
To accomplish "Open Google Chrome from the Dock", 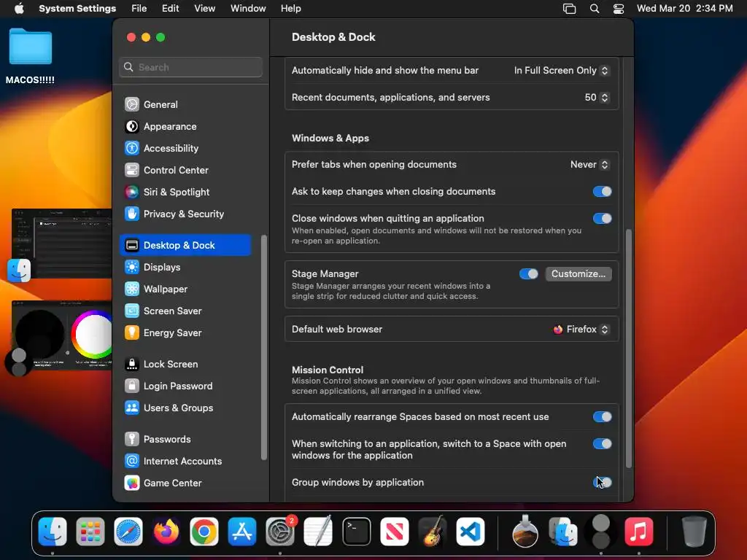I will coord(204,532).
